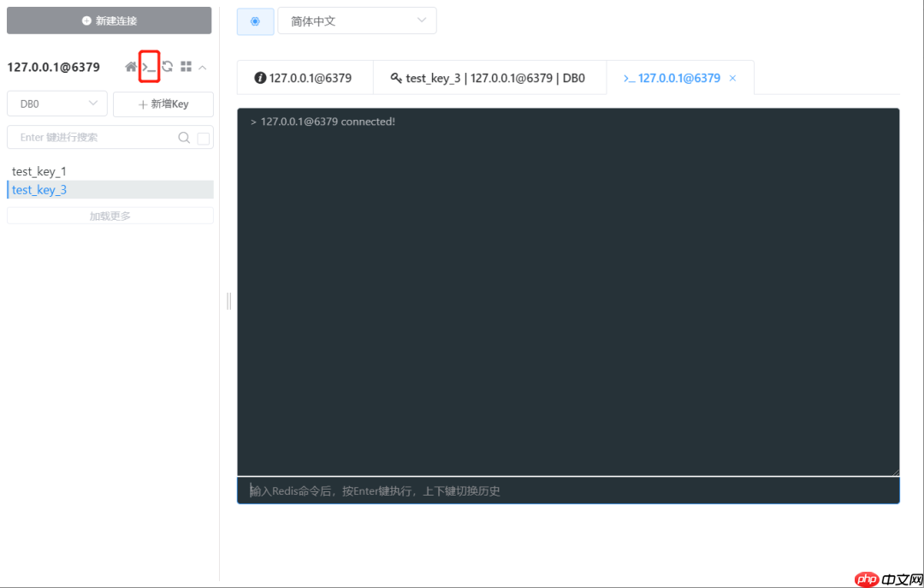The width and height of the screenshot is (924, 588).
Task: Open the DB0 database dropdown
Action: pyautogui.click(x=56, y=103)
